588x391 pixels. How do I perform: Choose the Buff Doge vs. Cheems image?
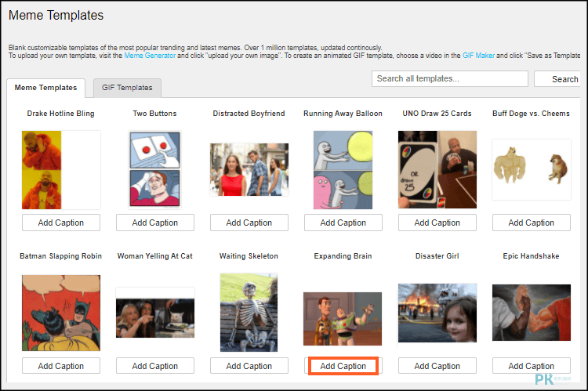(532, 170)
